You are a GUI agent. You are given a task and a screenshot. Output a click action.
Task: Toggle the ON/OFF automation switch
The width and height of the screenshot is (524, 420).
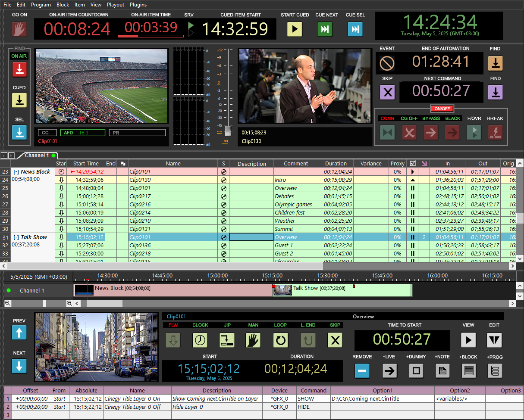point(442,109)
